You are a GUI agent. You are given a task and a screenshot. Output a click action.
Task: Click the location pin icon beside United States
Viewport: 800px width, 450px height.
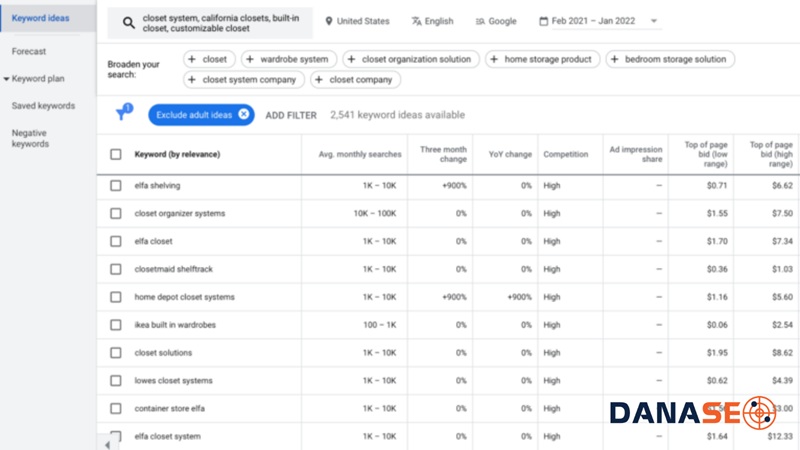[x=329, y=21]
